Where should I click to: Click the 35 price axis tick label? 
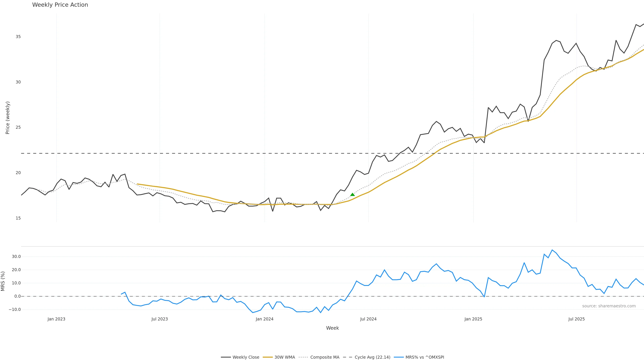[18, 37]
